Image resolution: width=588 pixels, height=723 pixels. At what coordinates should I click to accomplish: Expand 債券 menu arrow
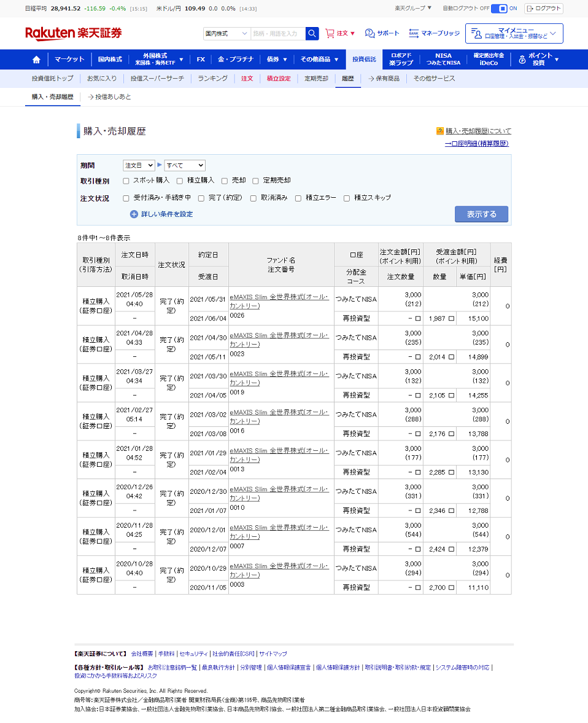click(x=285, y=60)
